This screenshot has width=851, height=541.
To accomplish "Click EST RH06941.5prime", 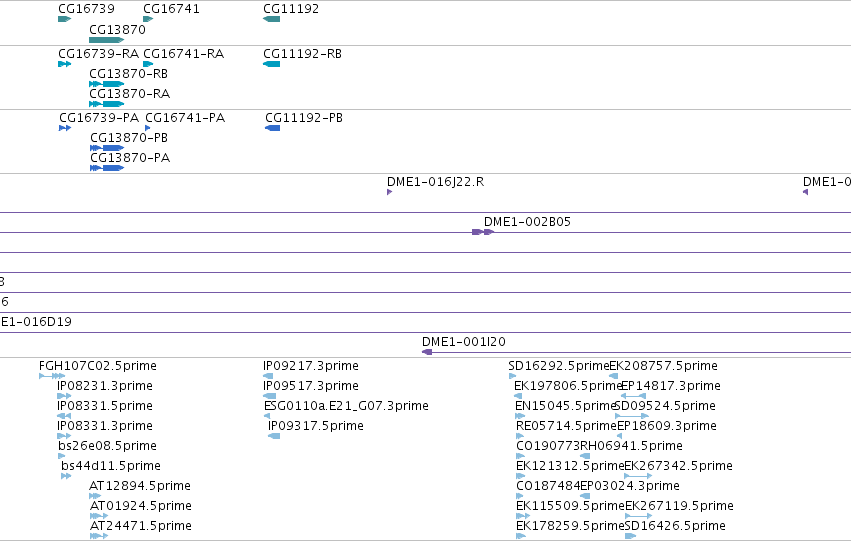I will [631, 446].
